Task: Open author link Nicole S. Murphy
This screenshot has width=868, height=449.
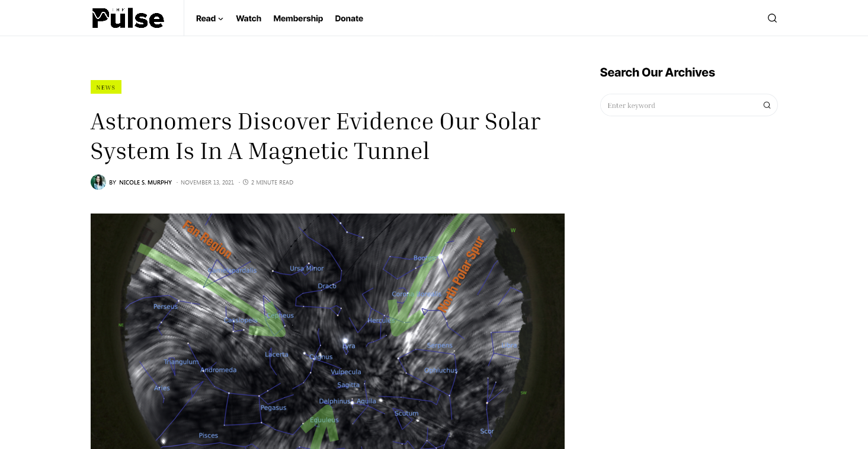Action: click(145, 183)
